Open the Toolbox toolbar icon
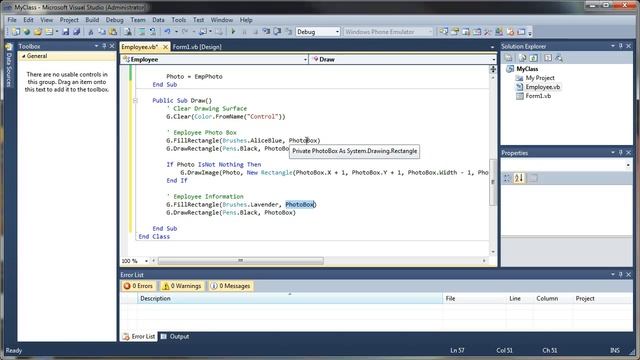This screenshot has width=640, height=360. [488, 32]
